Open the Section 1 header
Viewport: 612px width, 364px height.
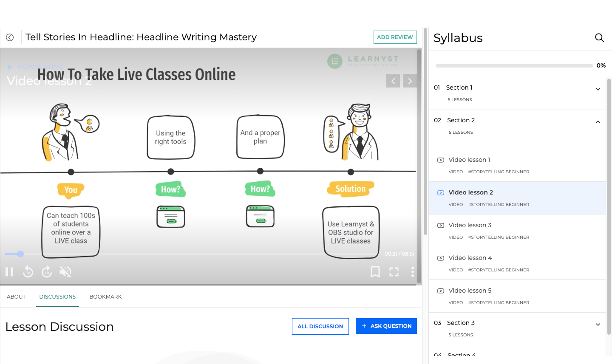click(517, 93)
